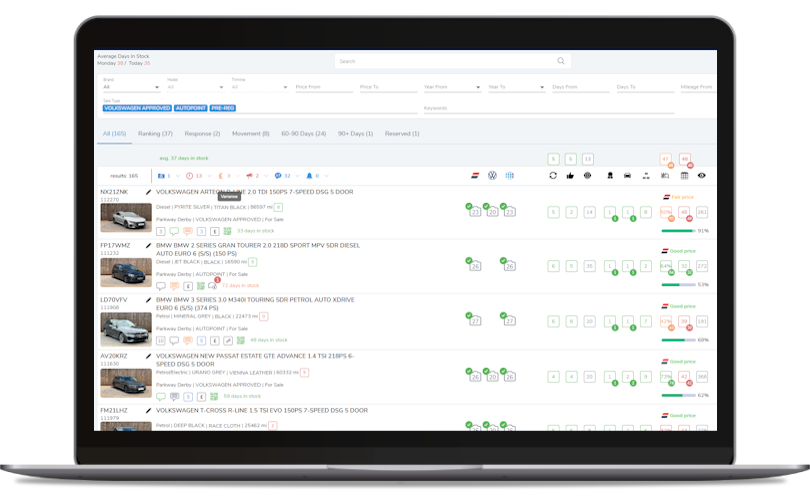Click green speech bubble on Arteon row
The image size is (810, 499).
point(174,231)
